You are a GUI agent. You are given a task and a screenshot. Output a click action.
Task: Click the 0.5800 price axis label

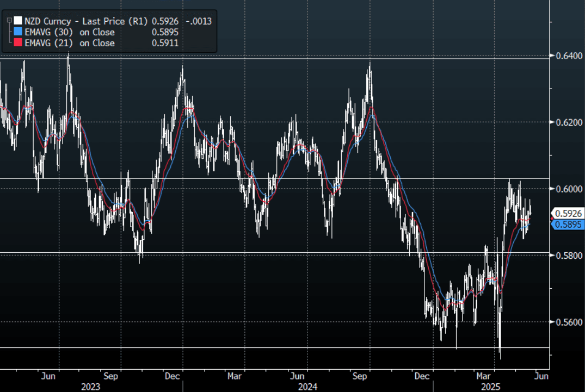(567, 255)
